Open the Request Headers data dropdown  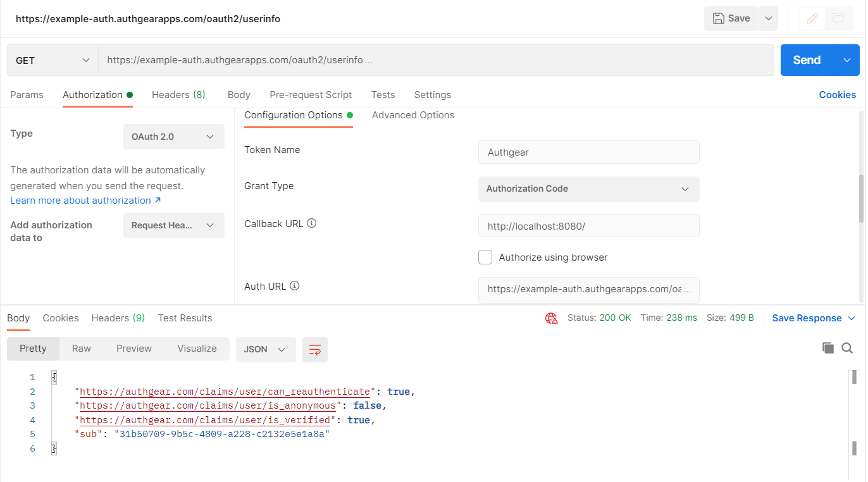(x=174, y=225)
